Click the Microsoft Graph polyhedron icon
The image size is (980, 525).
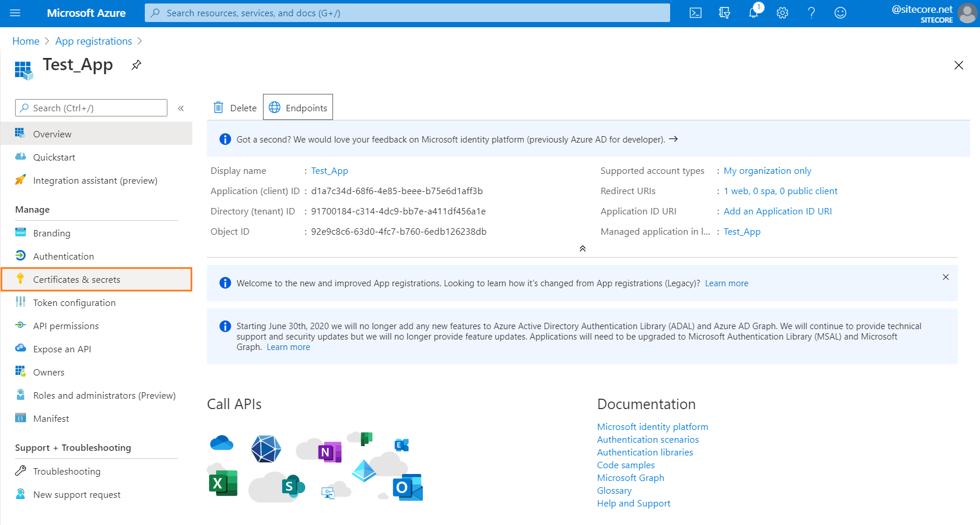(x=266, y=449)
